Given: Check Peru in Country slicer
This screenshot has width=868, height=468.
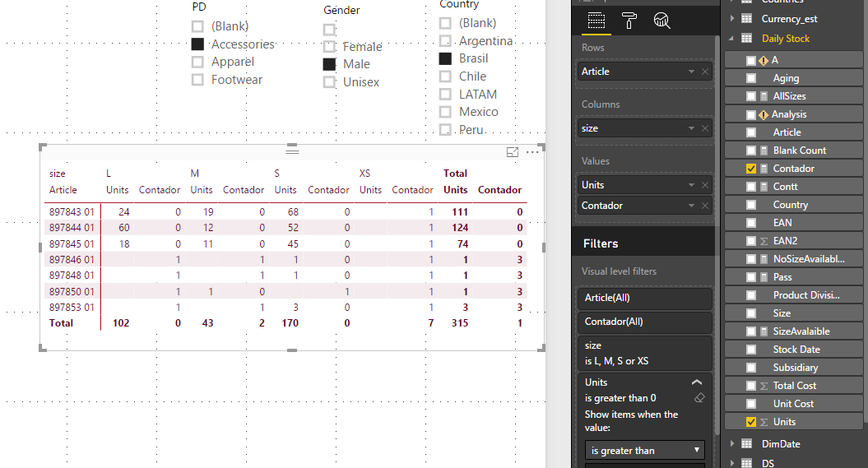Looking at the screenshot, I should click(x=445, y=129).
